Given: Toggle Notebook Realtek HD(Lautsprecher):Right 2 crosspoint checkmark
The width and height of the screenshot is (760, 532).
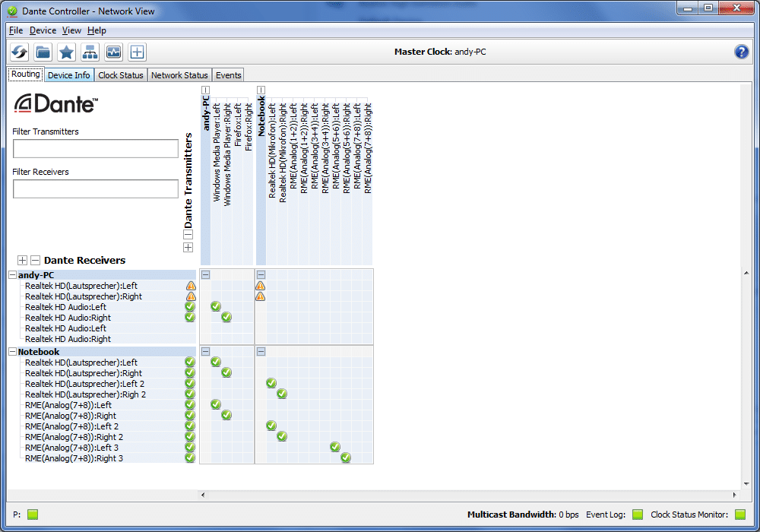Looking at the screenshot, I should tap(282, 394).
